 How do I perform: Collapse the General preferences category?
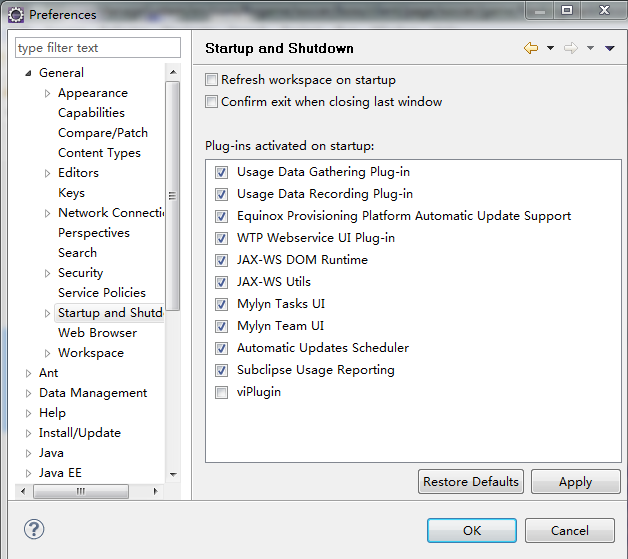point(29,73)
